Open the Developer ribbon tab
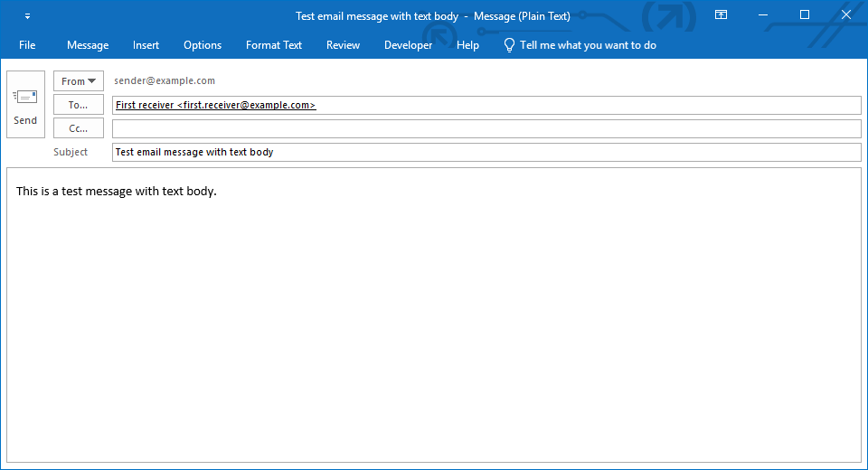The width and height of the screenshot is (868, 470). [408, 45]
